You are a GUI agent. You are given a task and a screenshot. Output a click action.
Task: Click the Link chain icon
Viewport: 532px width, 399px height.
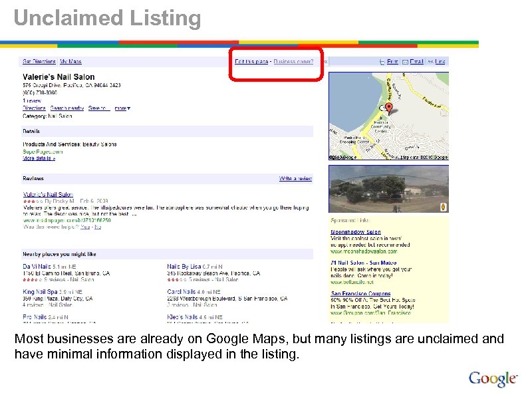coord(429,61)
